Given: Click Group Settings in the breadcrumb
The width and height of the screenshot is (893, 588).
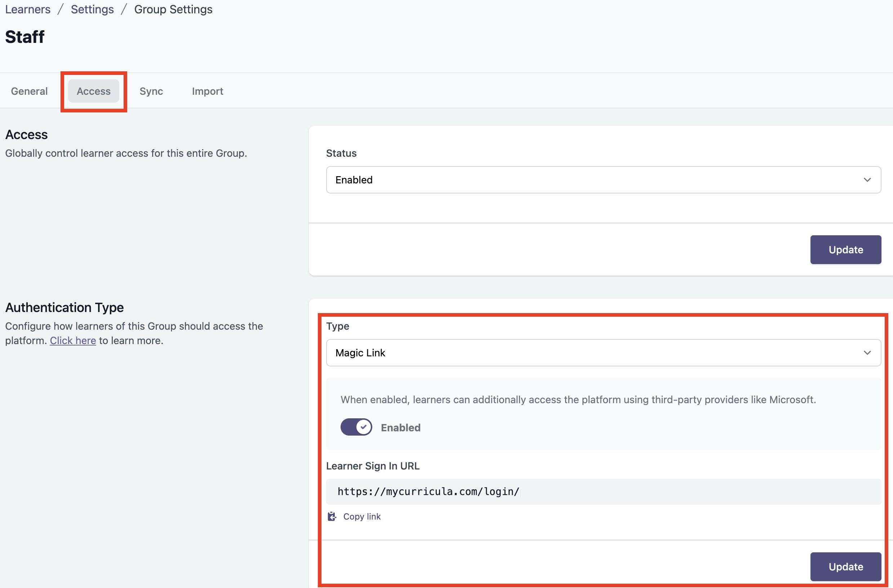Looking at the screenshot, I should click(173, 9).
